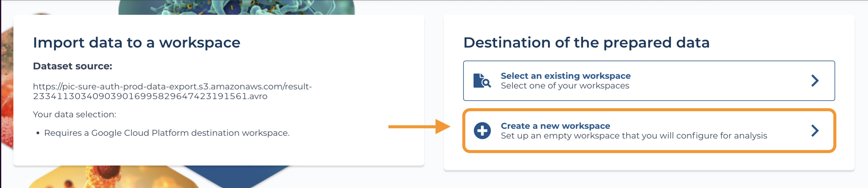Expand the chevron on Select an existing workspace
The height and width of the screenshot is (188, 868).
(815, 81)
